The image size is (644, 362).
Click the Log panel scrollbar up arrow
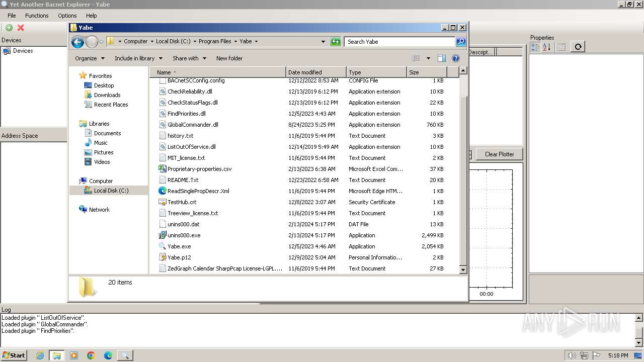(x=639, y=318)
